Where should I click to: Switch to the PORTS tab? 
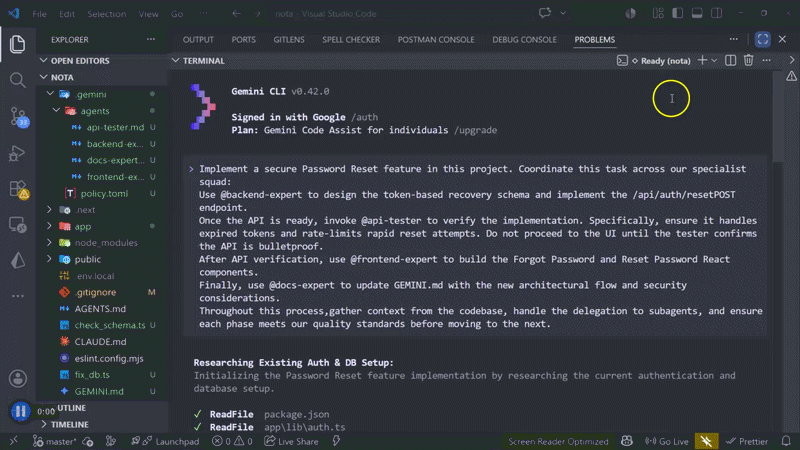243,39
